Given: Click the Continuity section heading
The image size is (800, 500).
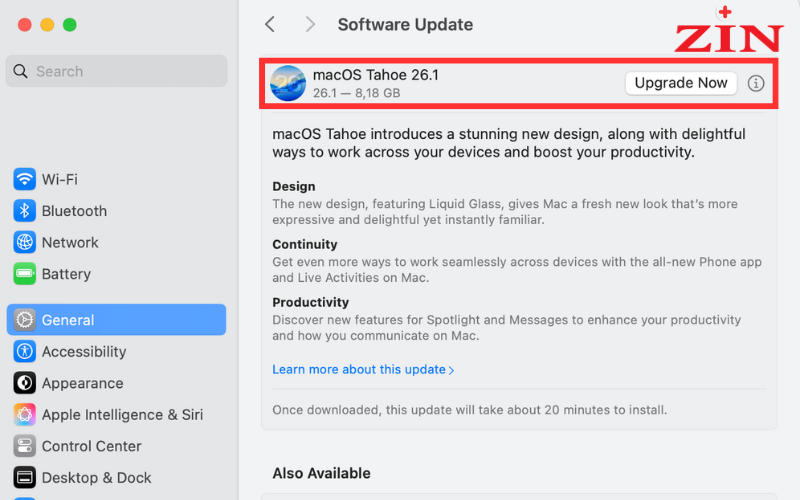Looking at the screenshot, I should coord(305,244).
